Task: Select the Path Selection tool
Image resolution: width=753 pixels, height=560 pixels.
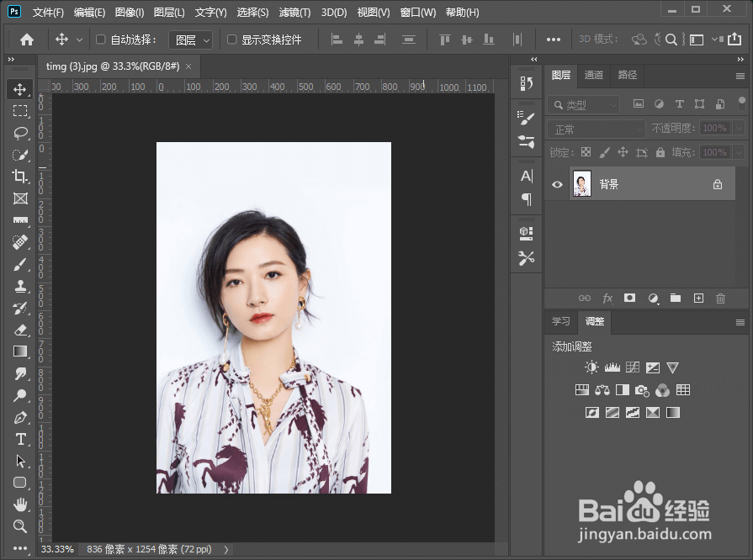Action: coord(19,461)
